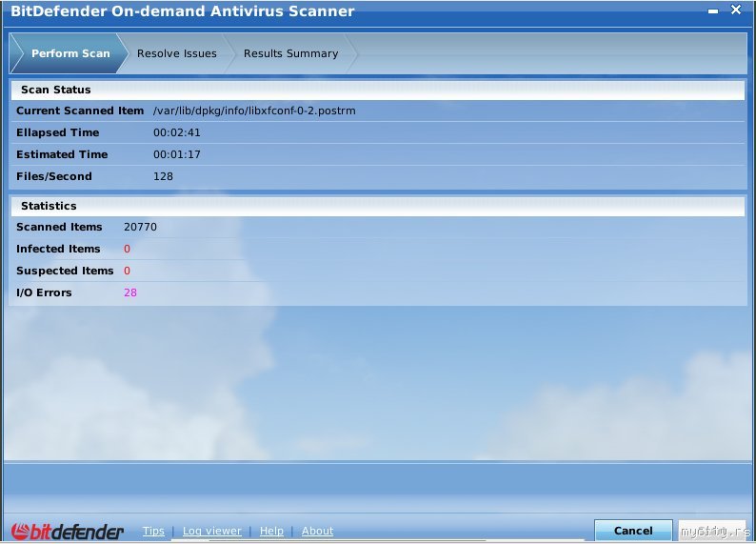Click the I/O Errors label
This screenshot has width=756, height=544.
(44, 292)
